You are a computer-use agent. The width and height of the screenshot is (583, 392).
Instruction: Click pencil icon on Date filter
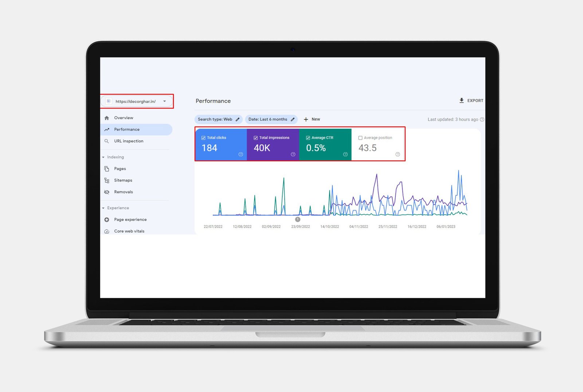point(293,119)
